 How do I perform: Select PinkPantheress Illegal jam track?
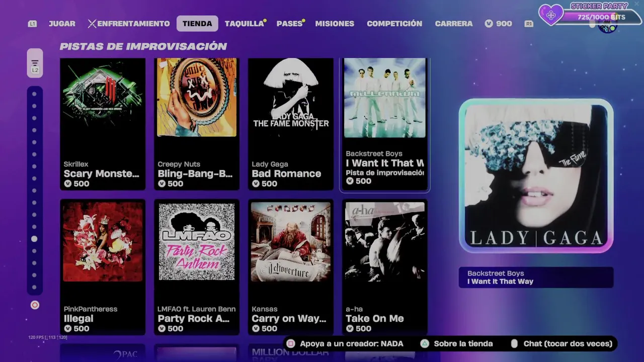103,267
